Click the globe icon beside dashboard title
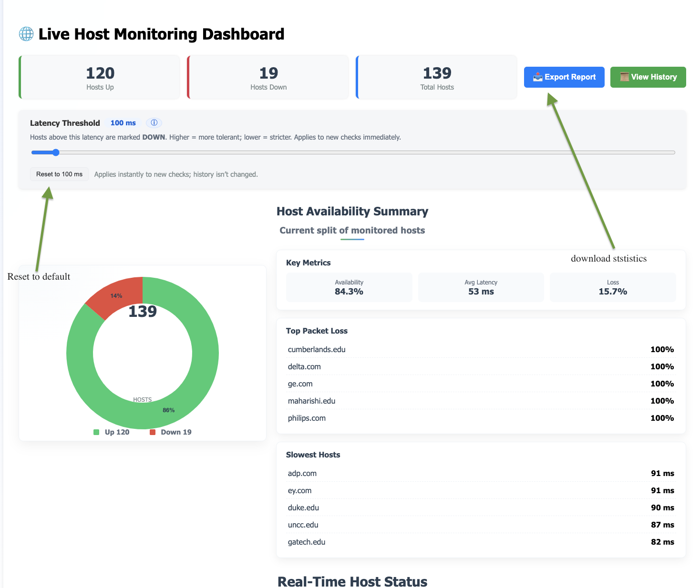This screenshot has height=588, width=700. [x=26, y=34]
